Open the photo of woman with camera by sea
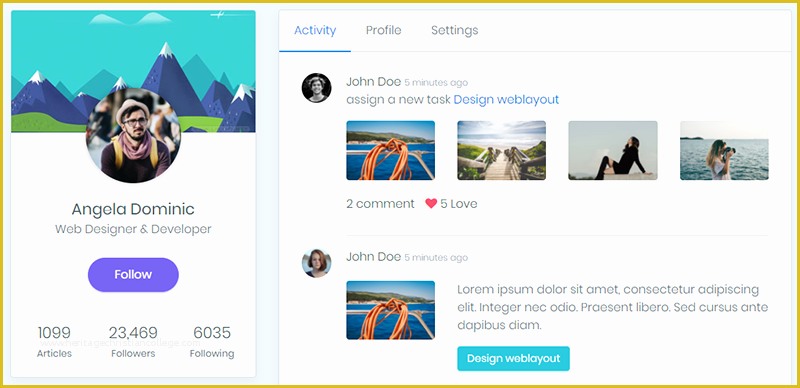800x388 pixels. tap(724, 150)
